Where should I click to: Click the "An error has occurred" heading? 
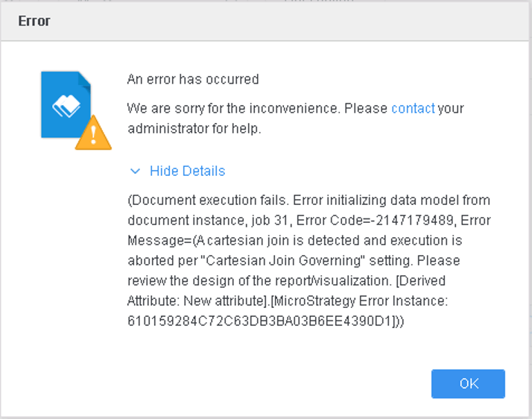(193, 79)
